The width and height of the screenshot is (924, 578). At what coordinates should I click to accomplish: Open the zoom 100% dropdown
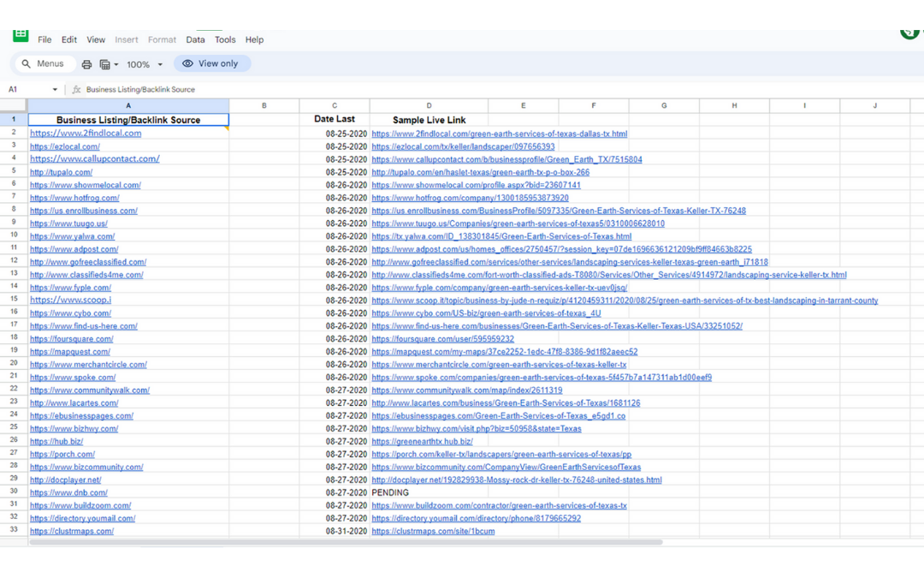(145, 64)
